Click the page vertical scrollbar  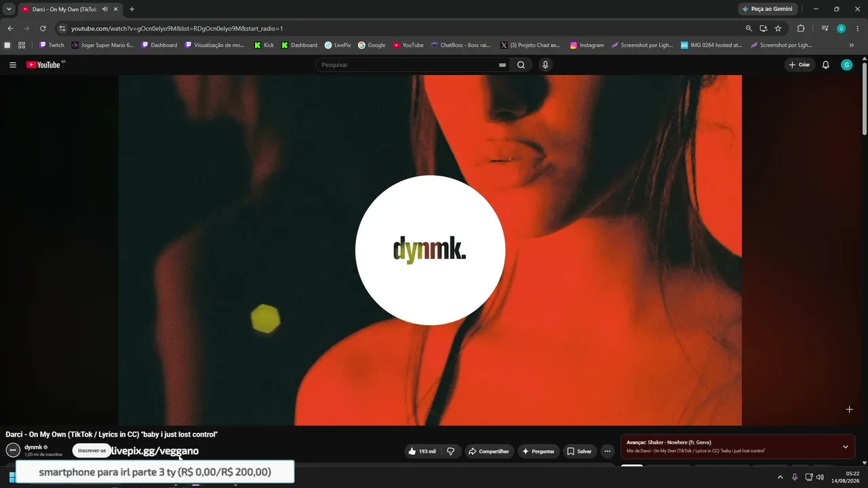(864, 98)
